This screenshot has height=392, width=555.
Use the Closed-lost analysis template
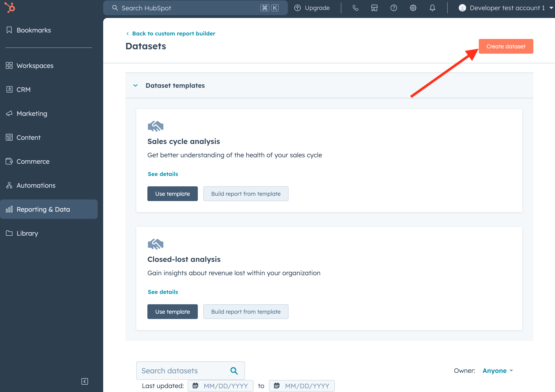[172, 312]
